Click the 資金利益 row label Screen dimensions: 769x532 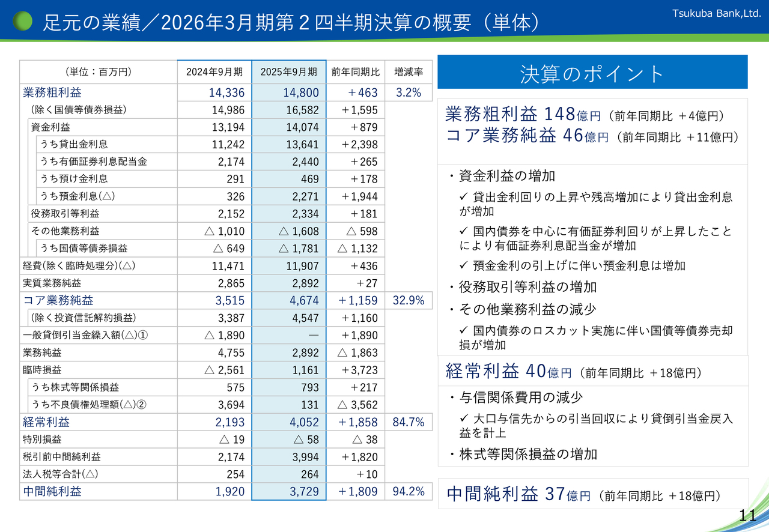pyautogui.click(x=50, y=127)
